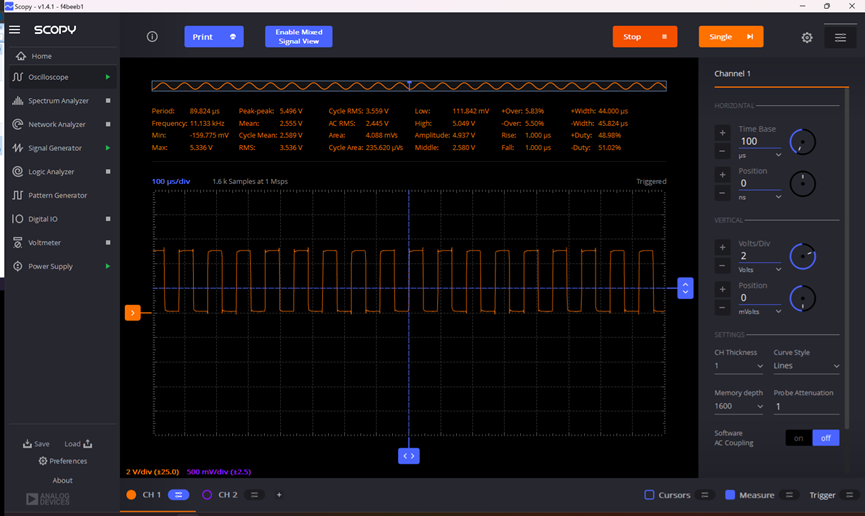
Task: Open the Network Analyzer tool
Action: [x=55, y=124]
